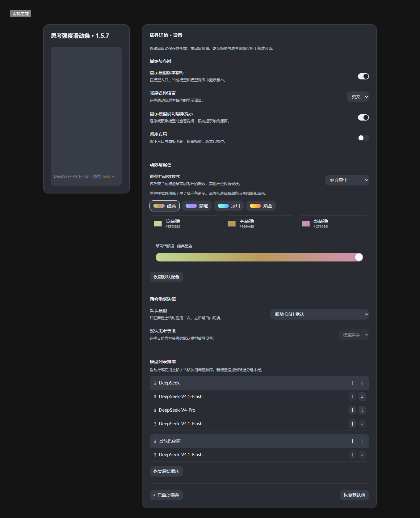The width and height of the screenshot is (420, 518).
Task: Click the drag handle beside 其他供应商
Action: click(x=155, y=441)
